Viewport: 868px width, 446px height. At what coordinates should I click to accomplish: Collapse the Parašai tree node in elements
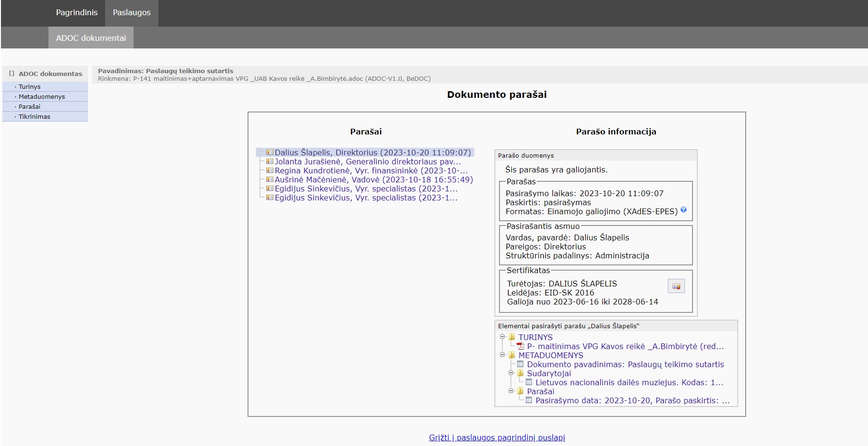point(511,391)
